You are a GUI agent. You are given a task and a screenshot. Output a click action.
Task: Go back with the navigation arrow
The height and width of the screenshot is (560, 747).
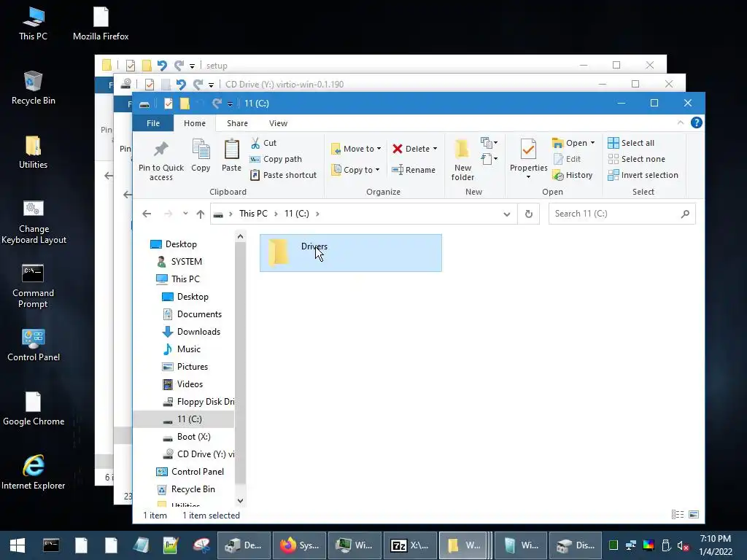tap(147, 214)
